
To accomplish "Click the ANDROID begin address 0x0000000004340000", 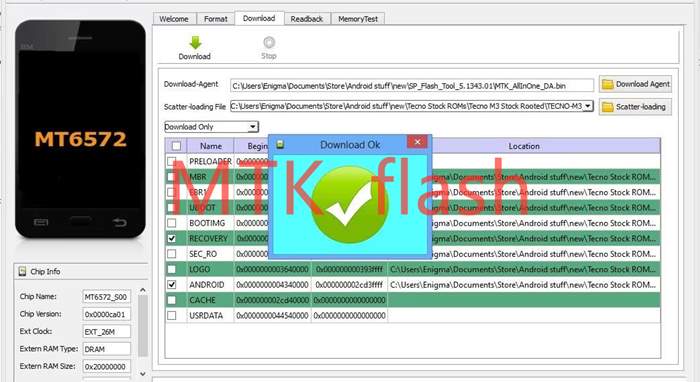I will 272,285.
